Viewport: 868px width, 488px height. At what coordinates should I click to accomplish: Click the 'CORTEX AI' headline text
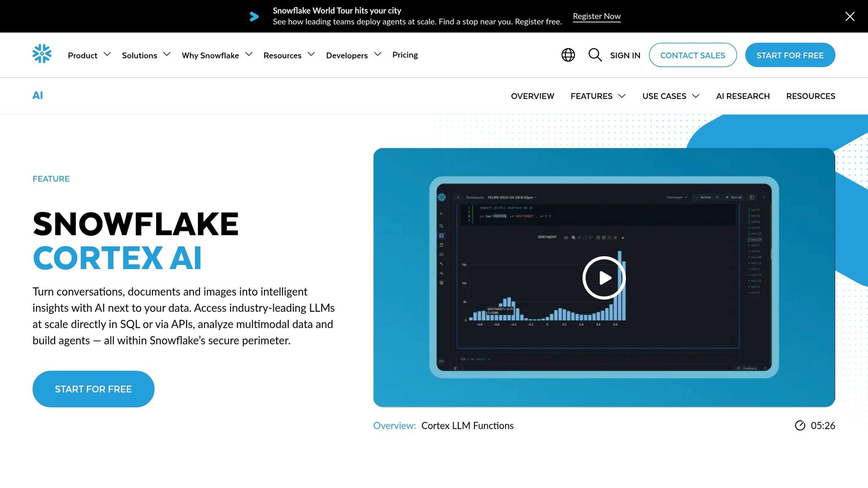[x=117, y=258]
